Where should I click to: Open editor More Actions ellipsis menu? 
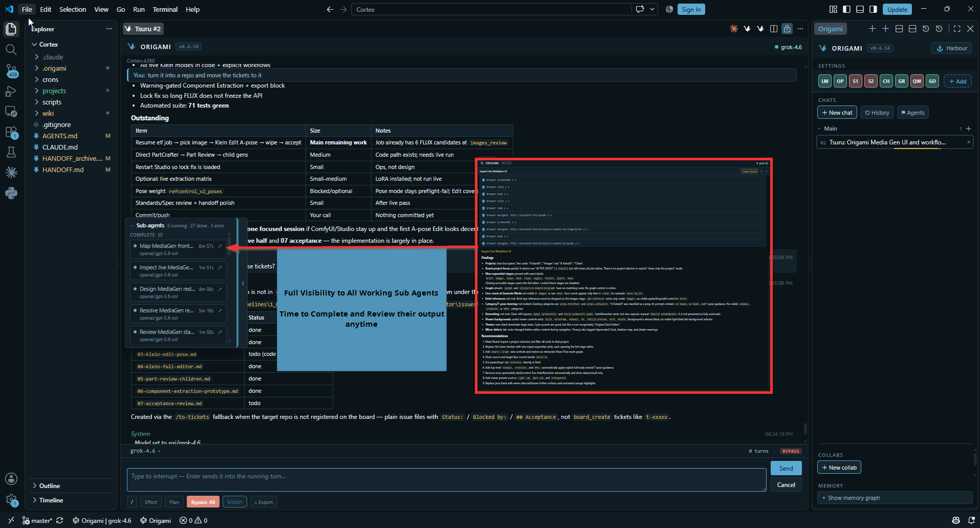click(x=800, y=29)
